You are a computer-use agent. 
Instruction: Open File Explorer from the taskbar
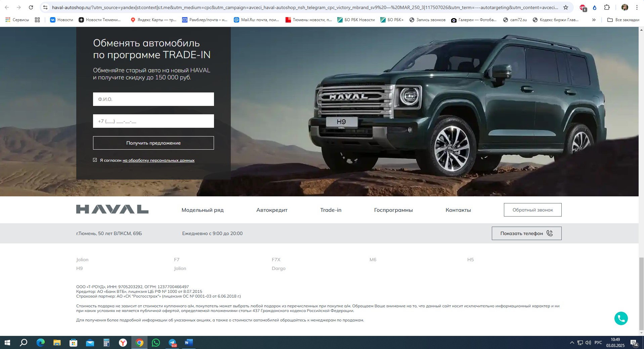tap(57, 343)
